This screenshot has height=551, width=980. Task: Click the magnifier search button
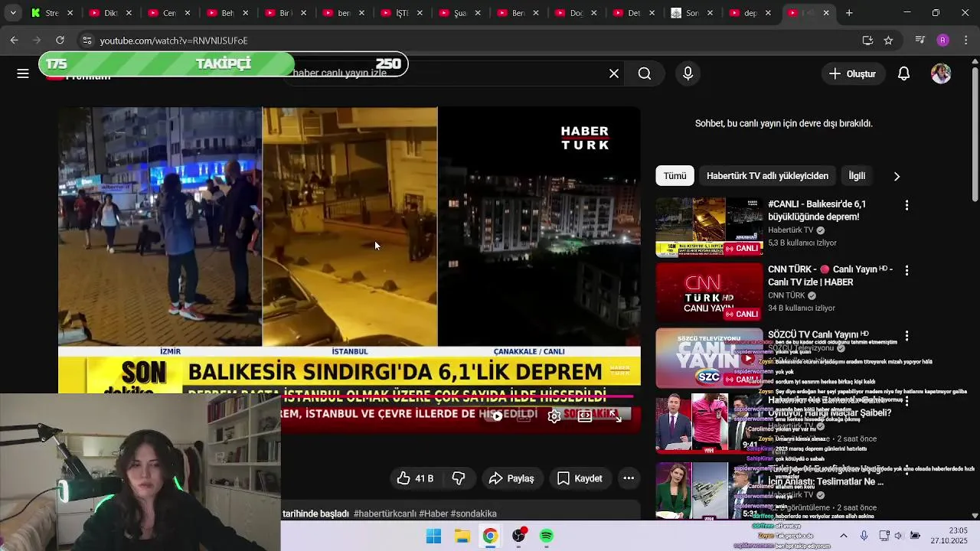click(645, 73)
